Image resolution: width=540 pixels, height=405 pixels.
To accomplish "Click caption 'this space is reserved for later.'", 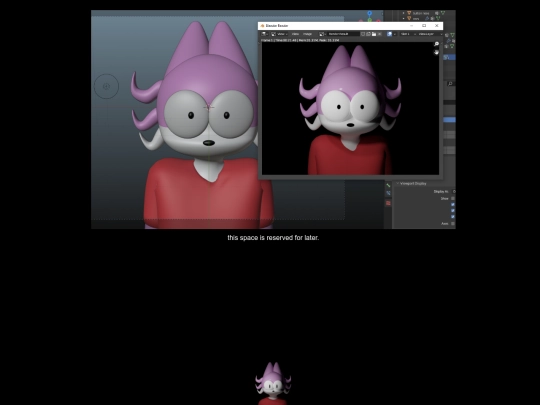I will (273, 238).
